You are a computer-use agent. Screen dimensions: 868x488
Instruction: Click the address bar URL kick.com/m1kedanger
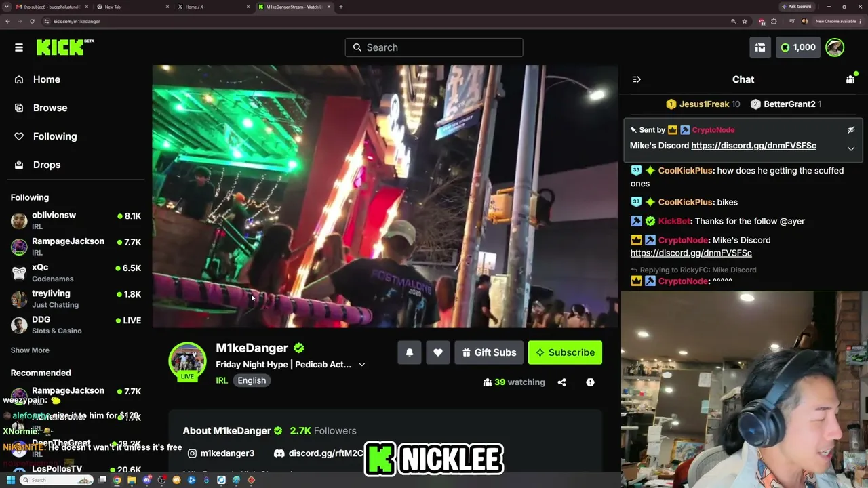tap(77, 21)
